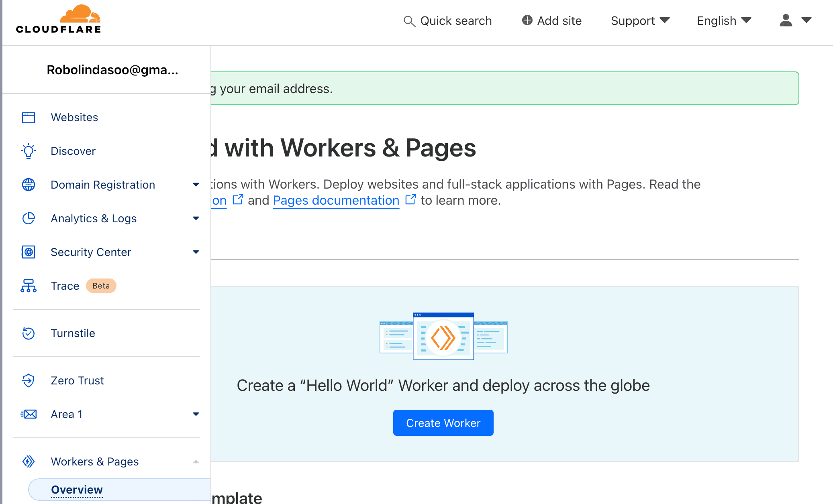Click the Turnstile checkmark icon

click(x=29, y=333)
